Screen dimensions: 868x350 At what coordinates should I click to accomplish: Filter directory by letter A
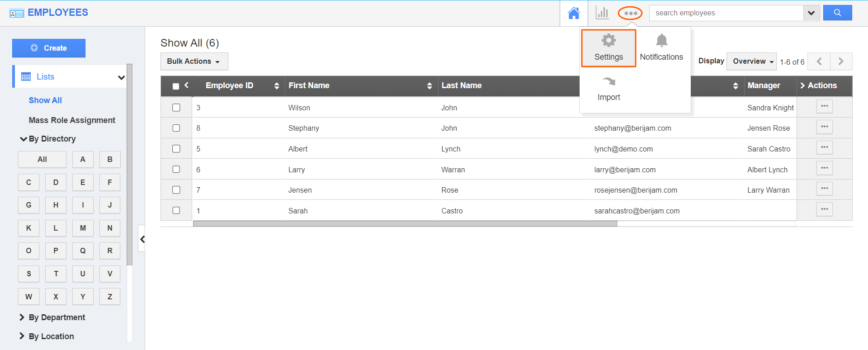[x=83, y=159]
